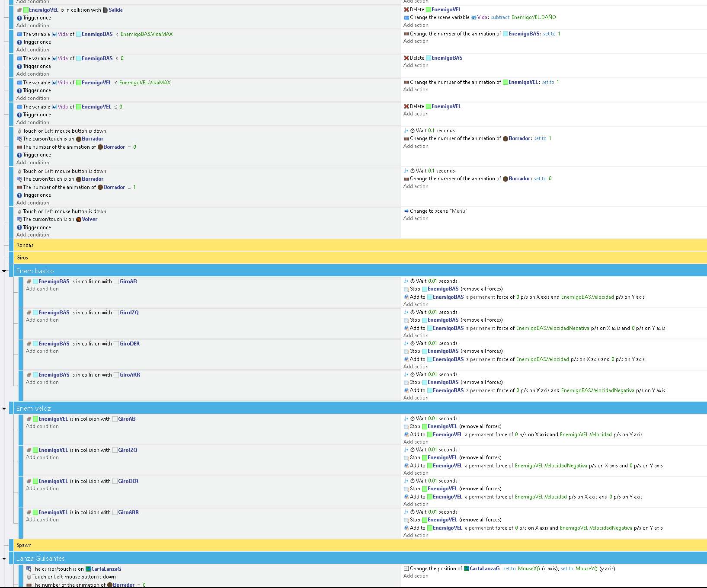Collapse the Enem veloz event group

tap(4, 408)
